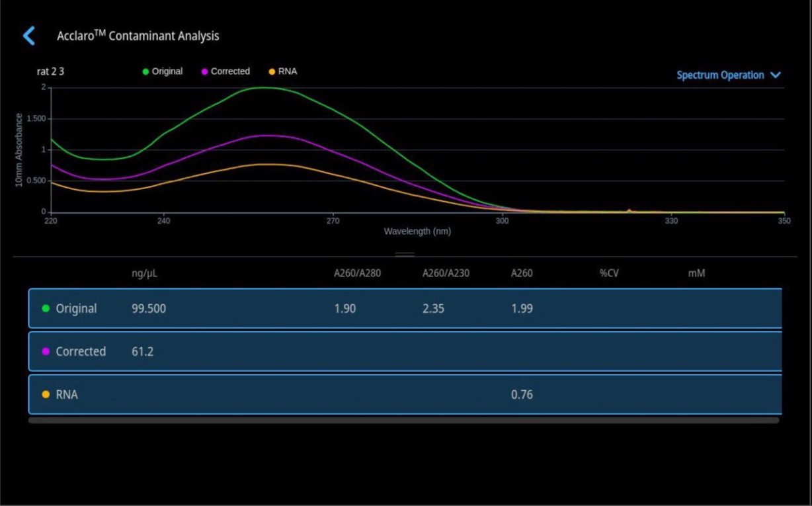Toggle the Corrected legend entry in chart
The height and width of the screenshot is (506, 812).
coord(225,71)
